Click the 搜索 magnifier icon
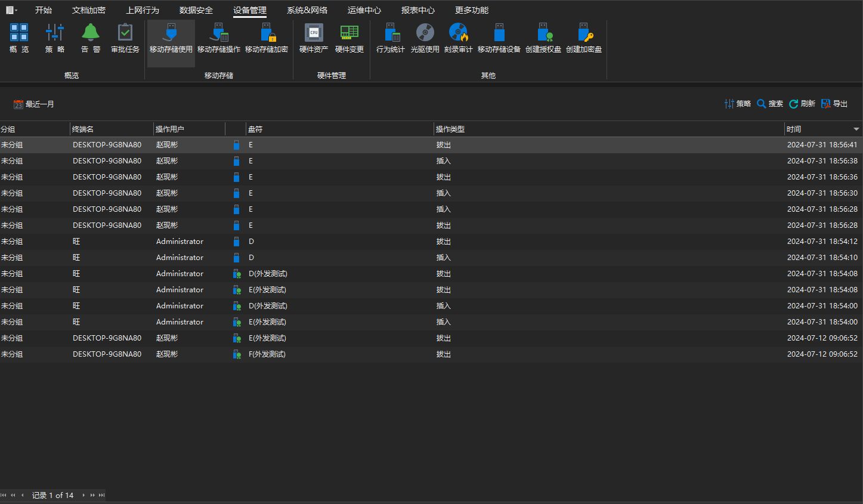 coord(761,104)
